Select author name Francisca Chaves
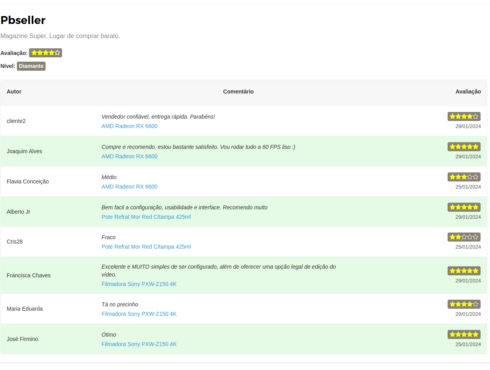 (29, 275)
